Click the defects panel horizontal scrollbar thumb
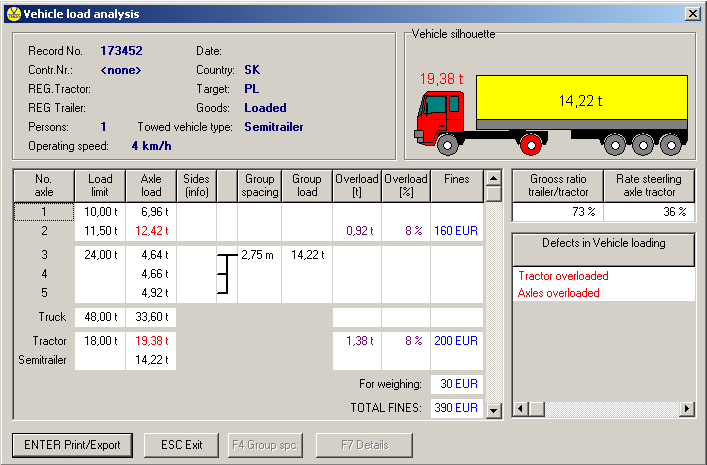This screenshot has height=465, width=707. pos(536,409)
